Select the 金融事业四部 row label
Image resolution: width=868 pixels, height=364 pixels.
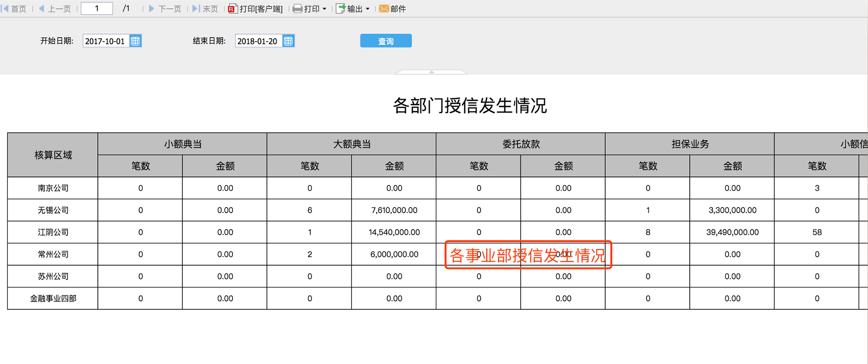(x=53, y=298)
